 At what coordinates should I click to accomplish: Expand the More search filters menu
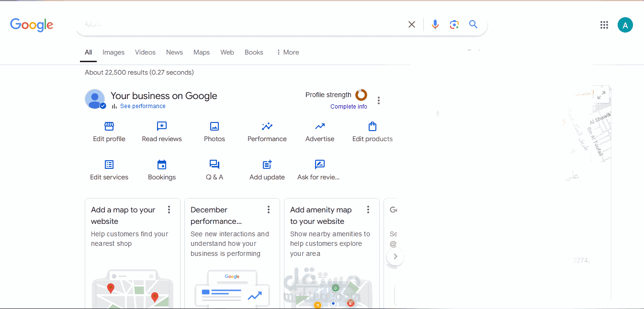(x=287, y=53)
